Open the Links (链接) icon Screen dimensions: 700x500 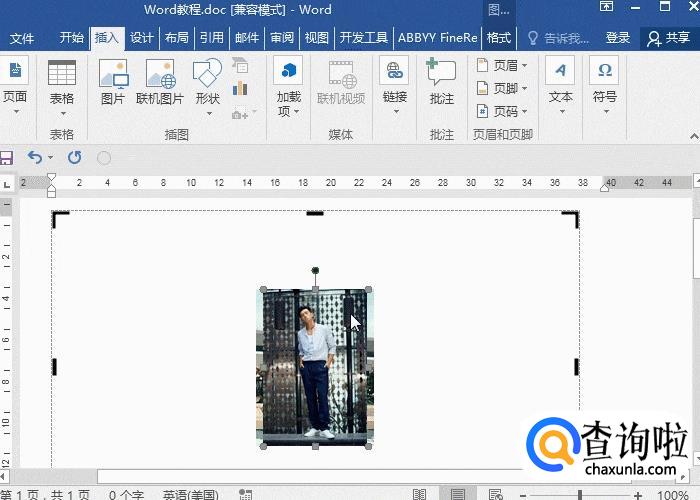(394, 70)
